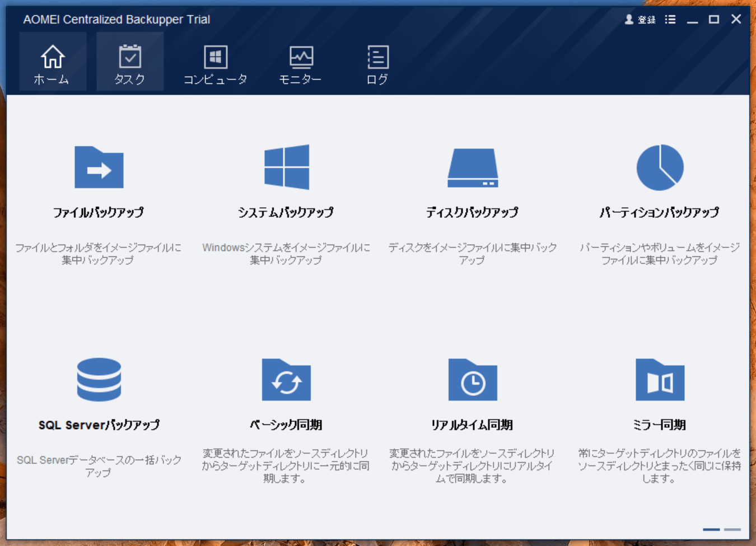Select the first page indicator bar
Viewport: 756px width, 546px height.
[x=711, y=529]
